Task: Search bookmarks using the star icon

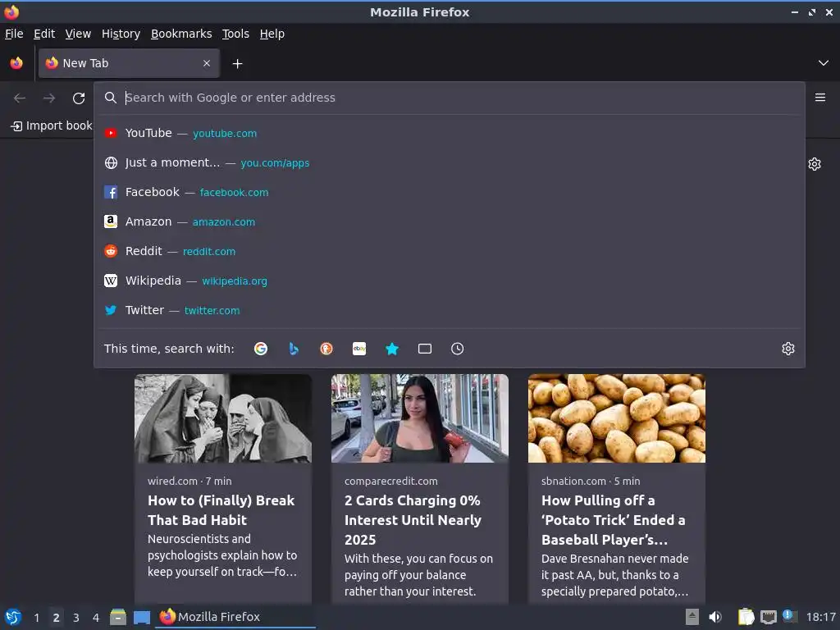Action: (392, 349)
